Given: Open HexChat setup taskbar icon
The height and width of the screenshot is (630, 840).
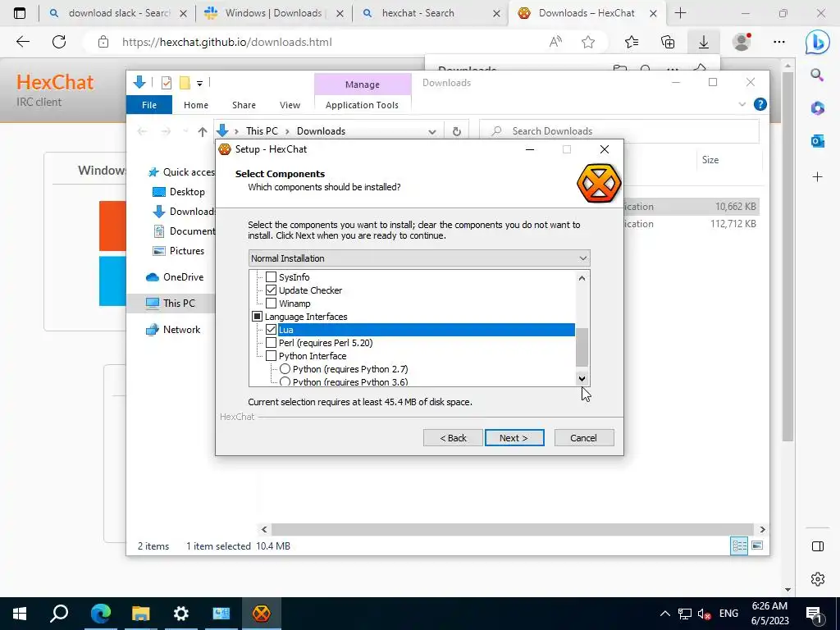Looking at the screenshot, I should coord(262,614).
